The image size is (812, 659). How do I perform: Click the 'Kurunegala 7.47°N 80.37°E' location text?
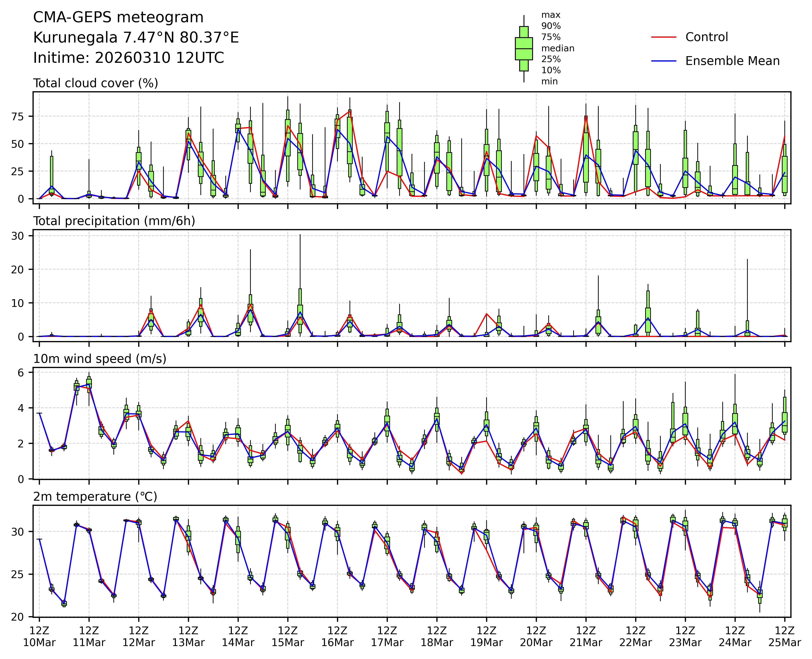tap(136, 38)
